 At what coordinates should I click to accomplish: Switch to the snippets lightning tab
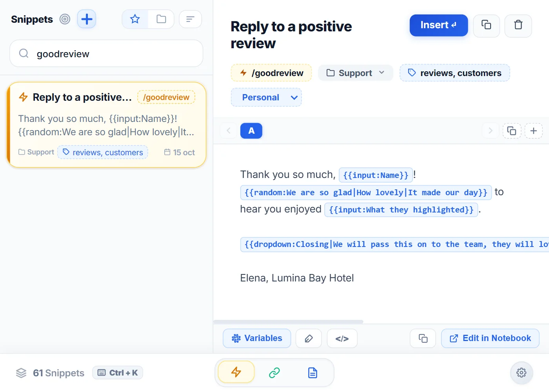click(236, 372)
